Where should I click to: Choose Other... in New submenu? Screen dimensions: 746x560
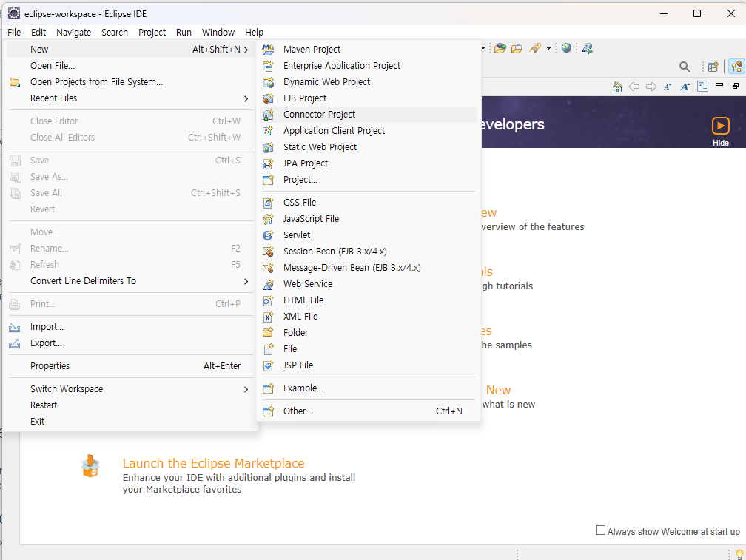pyautogui.click(x=369, y=411)
